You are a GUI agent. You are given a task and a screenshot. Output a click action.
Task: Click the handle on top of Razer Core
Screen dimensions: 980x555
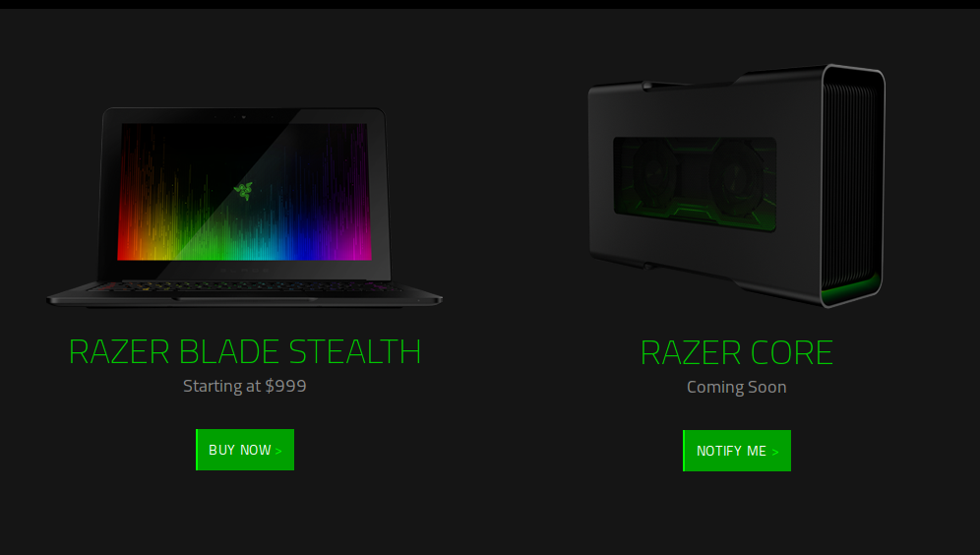tap(688, 85)
